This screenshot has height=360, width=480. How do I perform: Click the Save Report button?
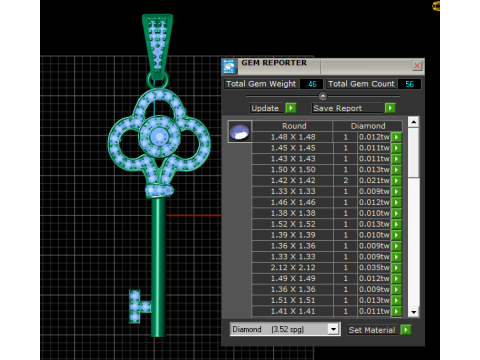[x=347, y=108]
